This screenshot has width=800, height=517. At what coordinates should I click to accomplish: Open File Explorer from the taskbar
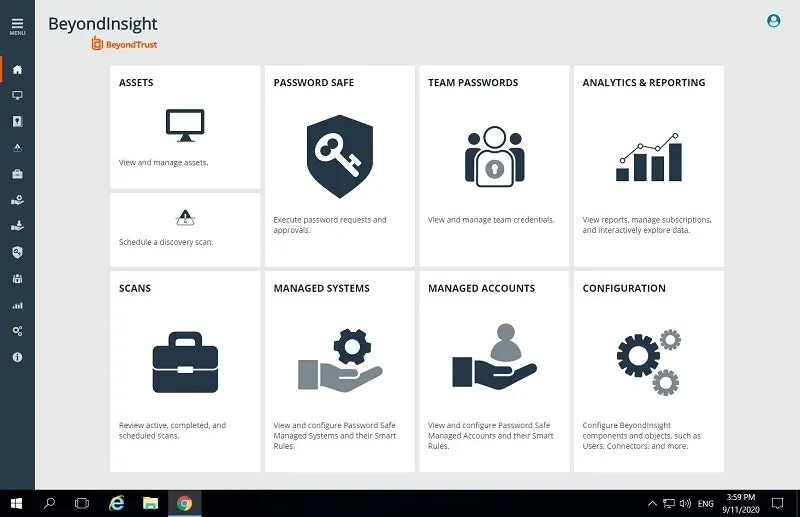[151, 504]
